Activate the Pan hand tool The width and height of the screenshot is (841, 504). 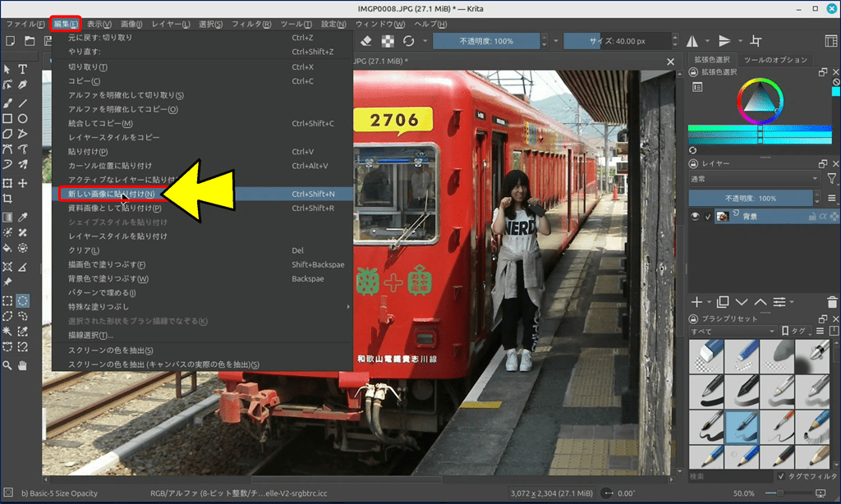23,365
